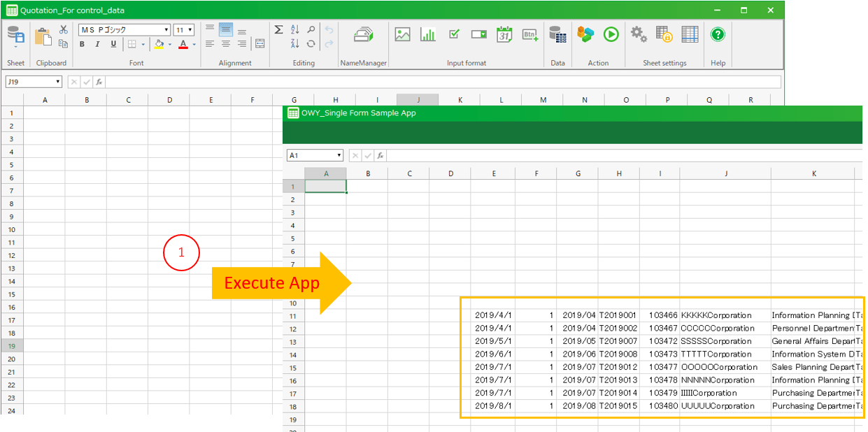Open the font size 11 dropdown
Screen dimensions: 868x432
[190, 30]
